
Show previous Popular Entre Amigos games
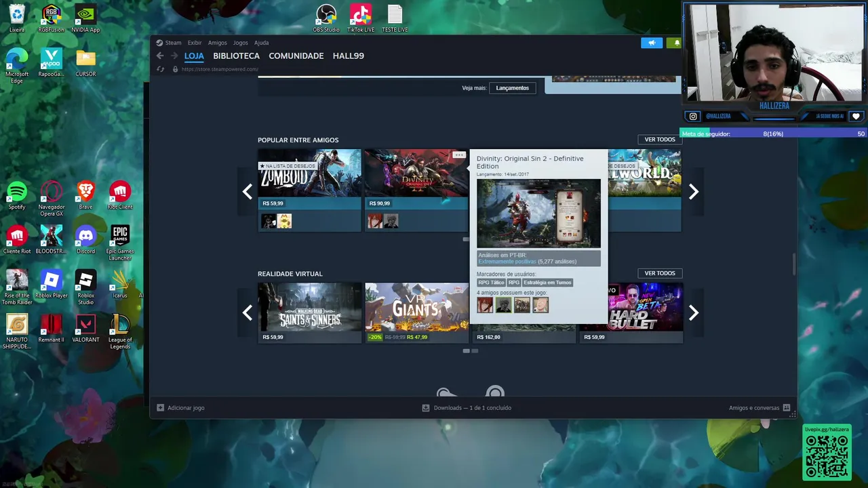click(x=248, y=192)
